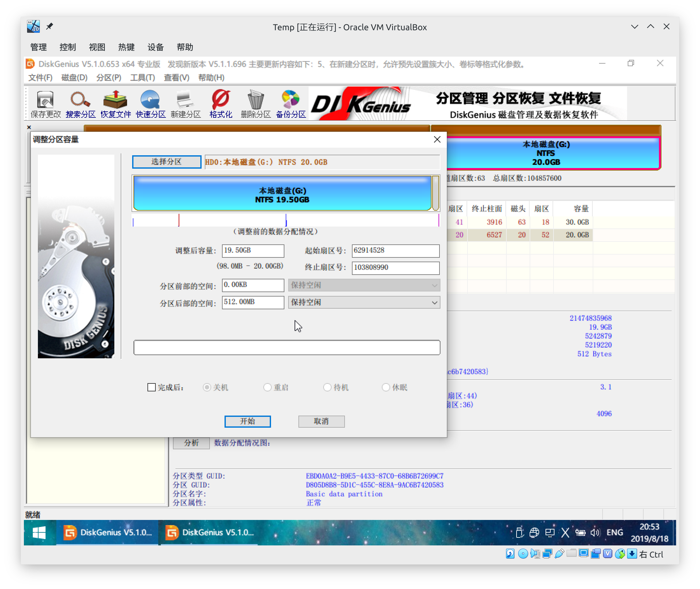Screen dimensions: 700x589
Task: Click the 终止扇区号 field showing 103808990
Action: [x=396, y=268]
